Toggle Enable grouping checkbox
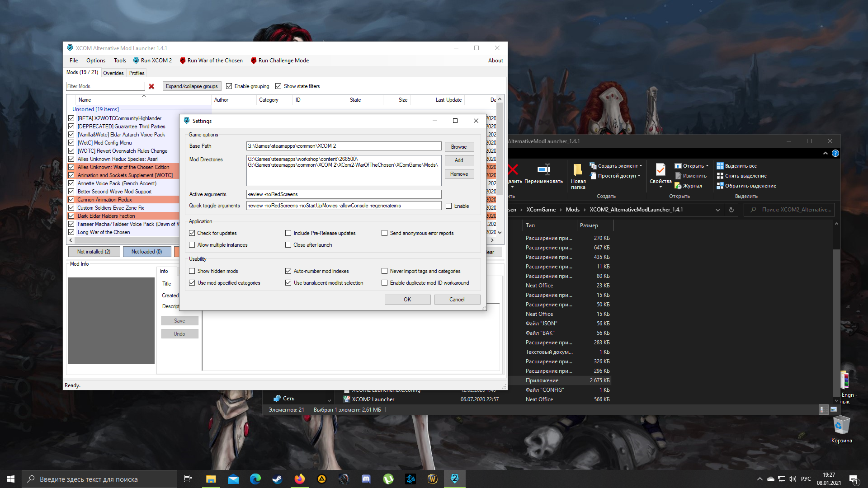 229,86
